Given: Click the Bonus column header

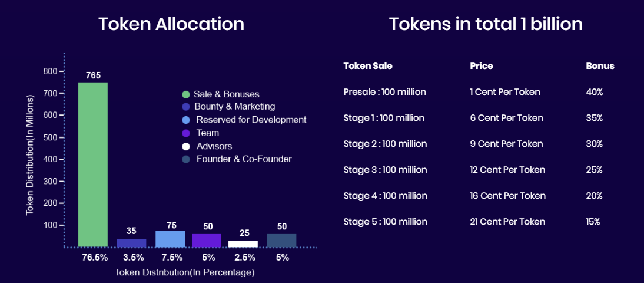Looking at the screenshot, I should (x=600, y=66).
